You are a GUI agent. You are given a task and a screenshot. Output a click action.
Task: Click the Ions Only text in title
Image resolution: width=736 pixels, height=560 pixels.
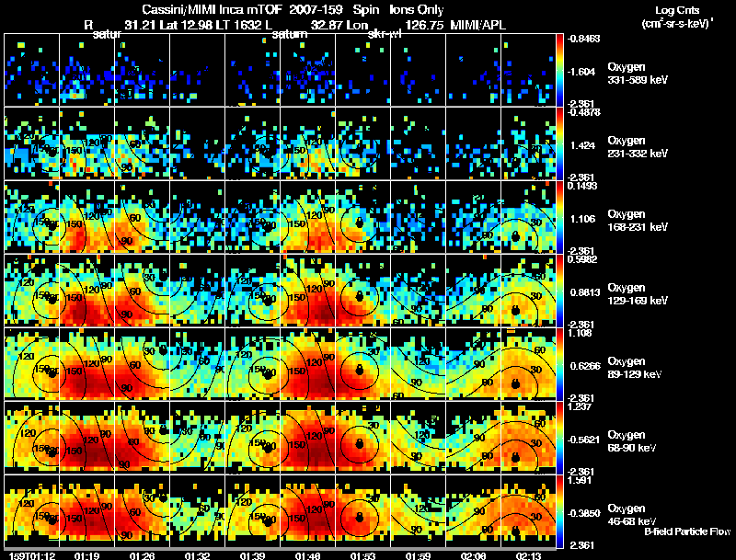[x=417, y=10]
